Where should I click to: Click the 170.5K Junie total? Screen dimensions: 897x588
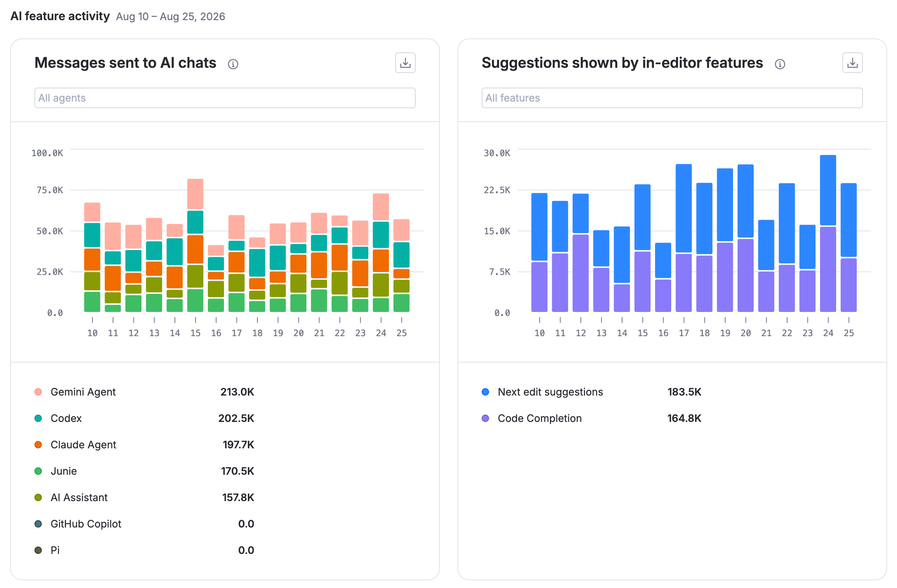tap(238, 471)
